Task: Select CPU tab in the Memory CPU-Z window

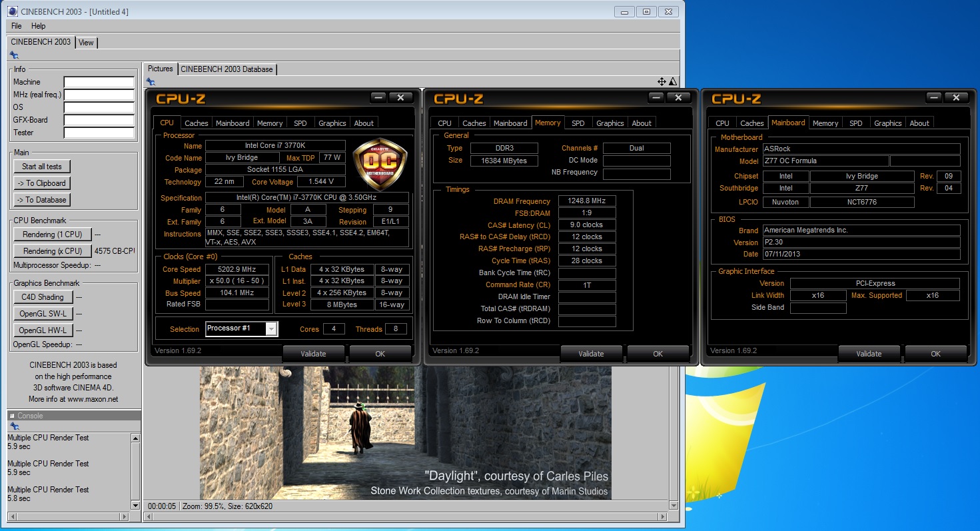Action: (445, 123)
